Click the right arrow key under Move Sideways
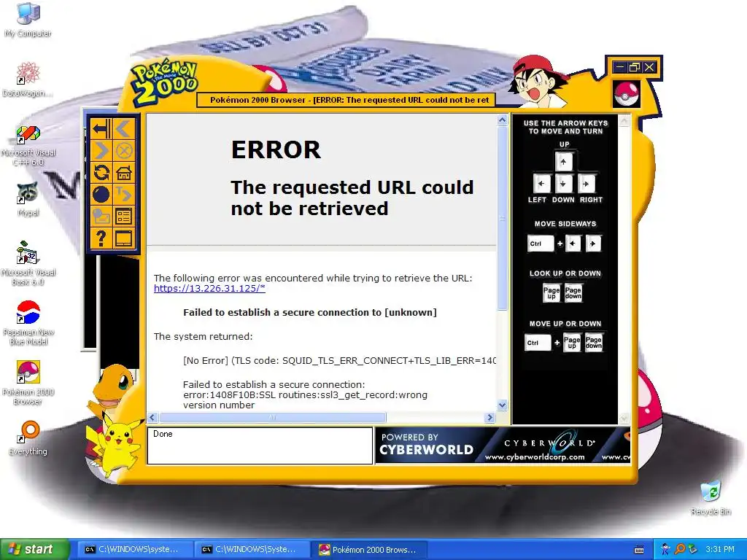Image resolution: width=747 pixels, height=560 pixels. (593, 244)
